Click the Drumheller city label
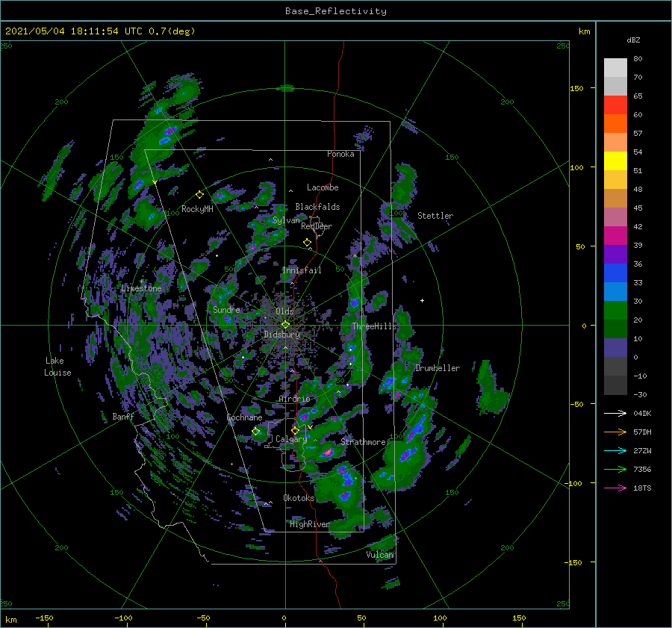This screenshot has width=672, height=628. click(438, 368)
